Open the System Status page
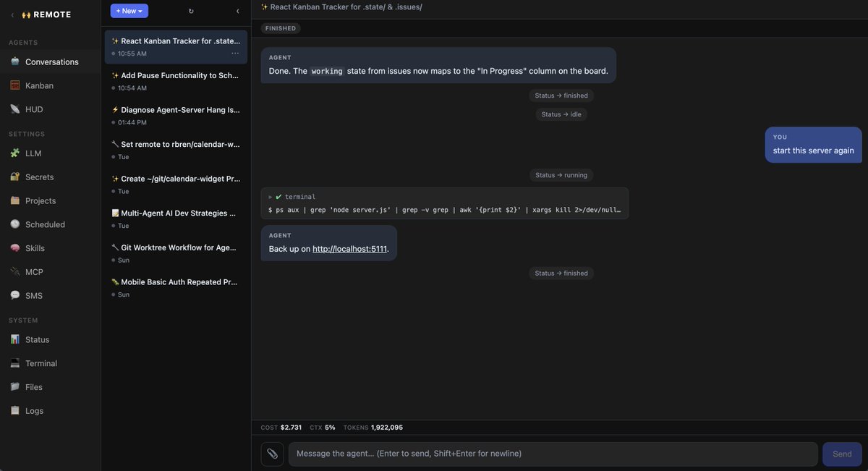Screen dimensions: 868x471 coord(51,339)
